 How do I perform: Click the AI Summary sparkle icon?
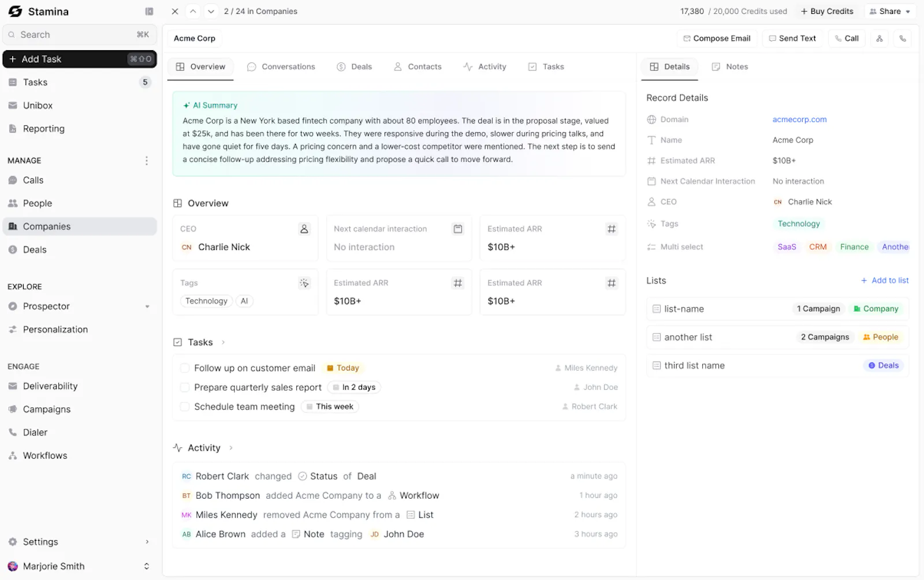(x=187, y=106)
